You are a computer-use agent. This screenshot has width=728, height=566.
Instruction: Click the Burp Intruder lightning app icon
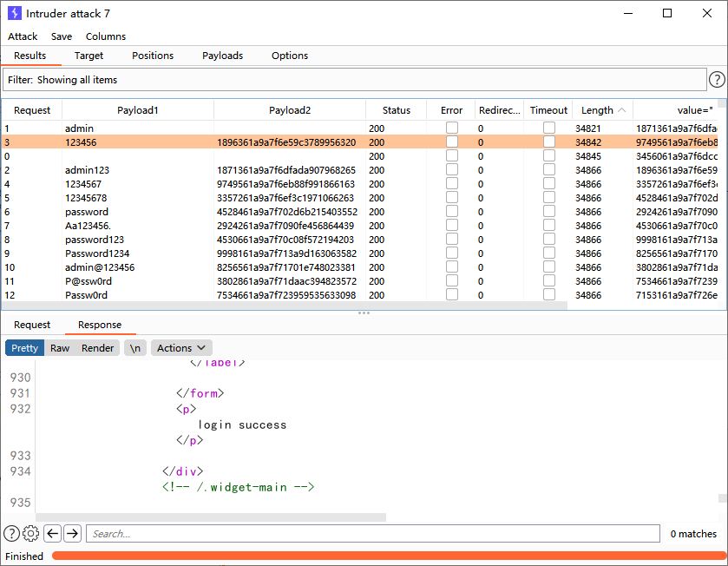coord(15,13)
